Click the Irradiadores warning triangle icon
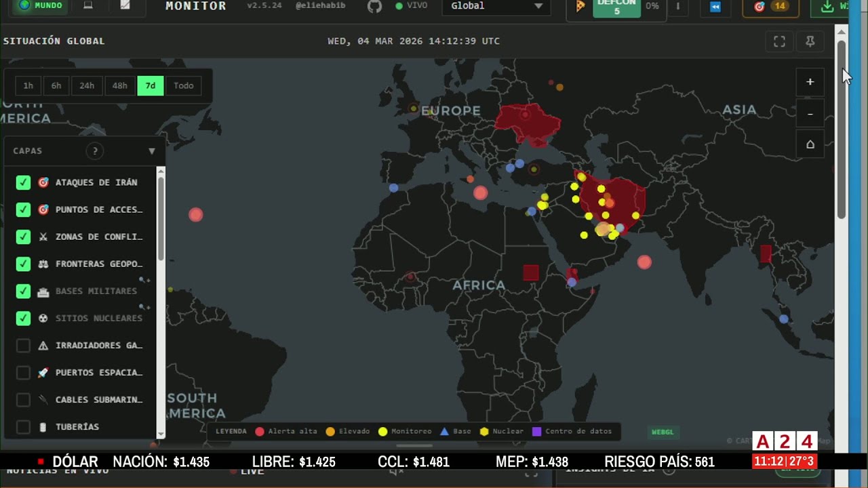 click(x=43, y=346)
